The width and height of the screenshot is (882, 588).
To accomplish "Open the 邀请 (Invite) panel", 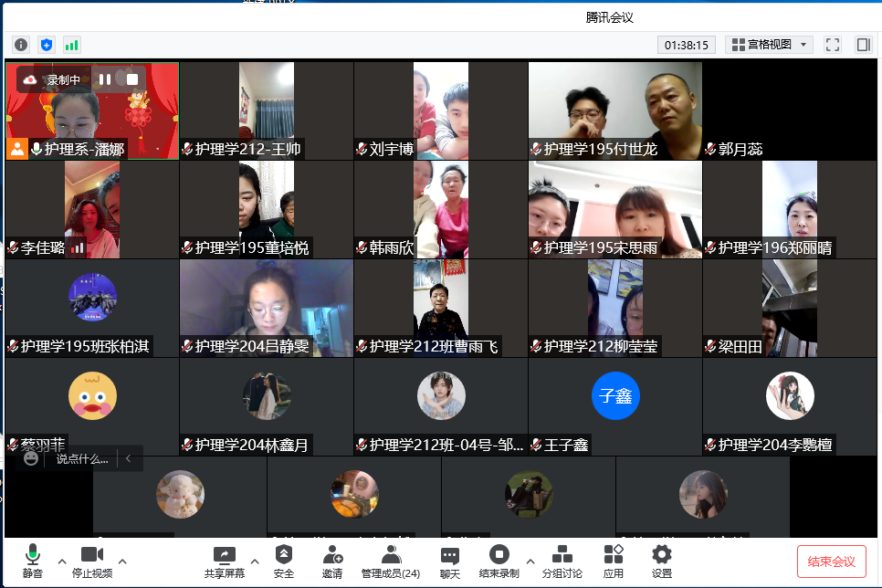I will tap(332, 561).
